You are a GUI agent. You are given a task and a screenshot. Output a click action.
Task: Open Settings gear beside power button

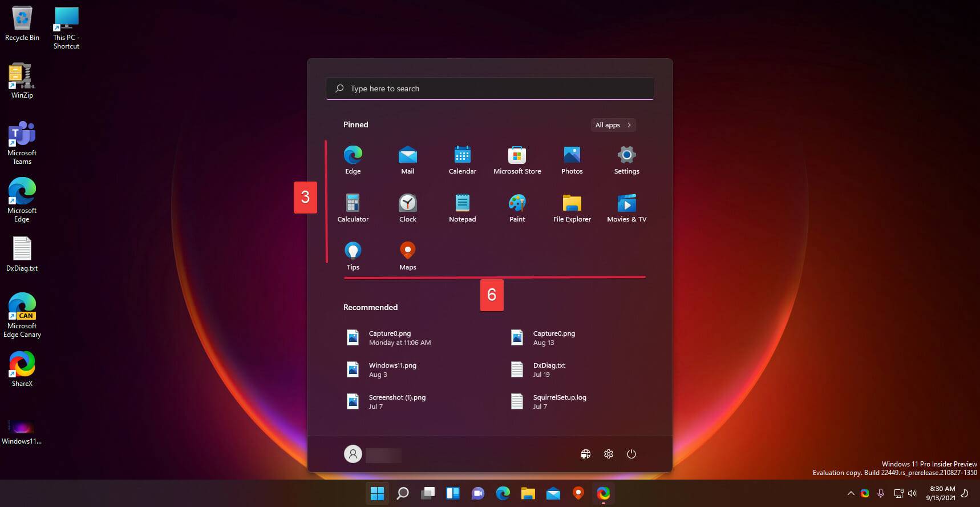[x=609, y=454]
